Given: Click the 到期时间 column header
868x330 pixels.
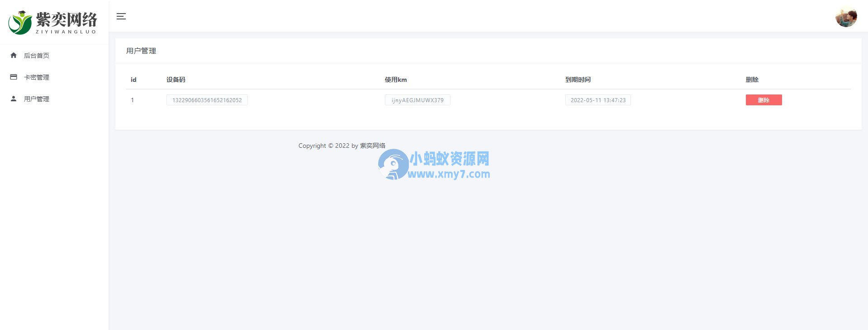Looking at the screenshot, I should 578,80.
